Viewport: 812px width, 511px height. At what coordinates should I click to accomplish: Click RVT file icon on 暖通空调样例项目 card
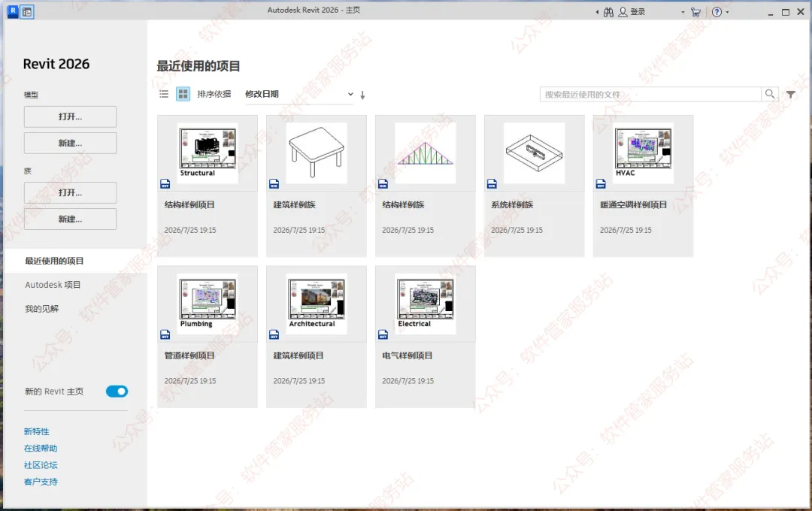601,183
